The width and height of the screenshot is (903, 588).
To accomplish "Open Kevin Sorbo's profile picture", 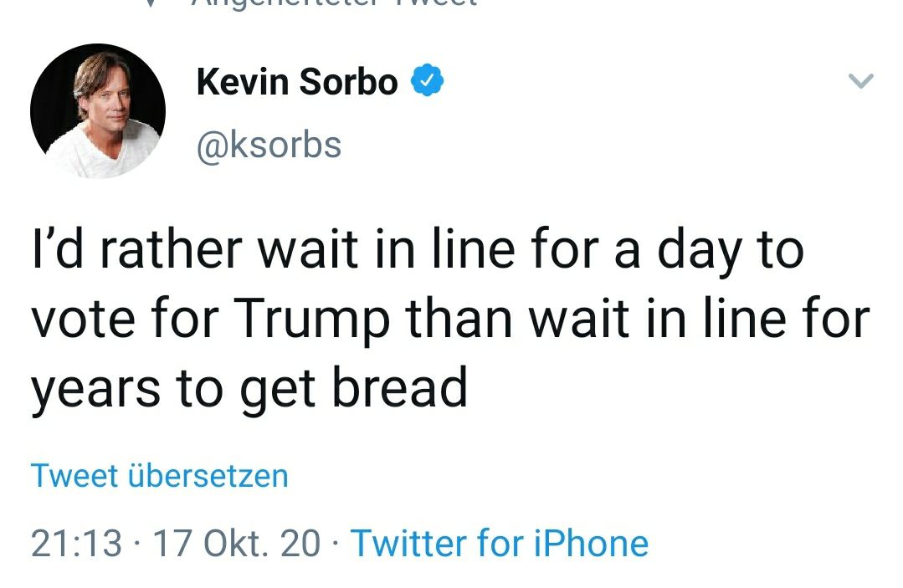I will [x=98, y=111].
